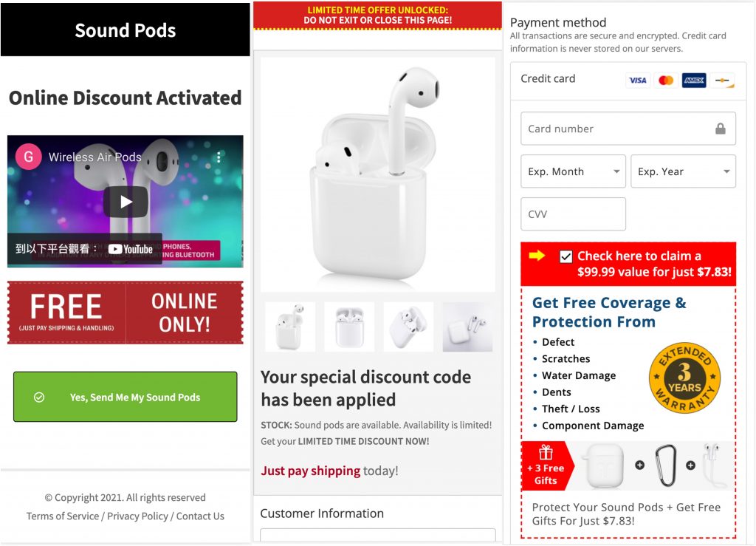Open the Contact Us link

(x=200, y=516)
